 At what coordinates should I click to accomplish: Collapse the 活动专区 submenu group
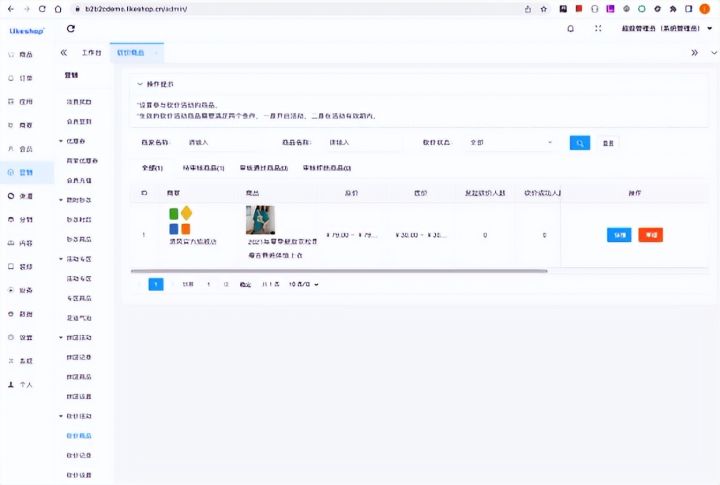tap(61, 259)
